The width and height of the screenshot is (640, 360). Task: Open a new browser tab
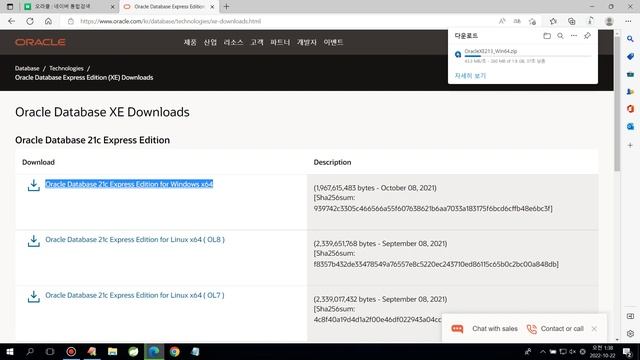click(x=227, y=7)
